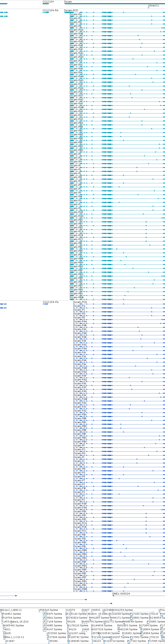Select protein Dscam-PBL
Viewport: 165px width, 644px height.
coord(80,546)
